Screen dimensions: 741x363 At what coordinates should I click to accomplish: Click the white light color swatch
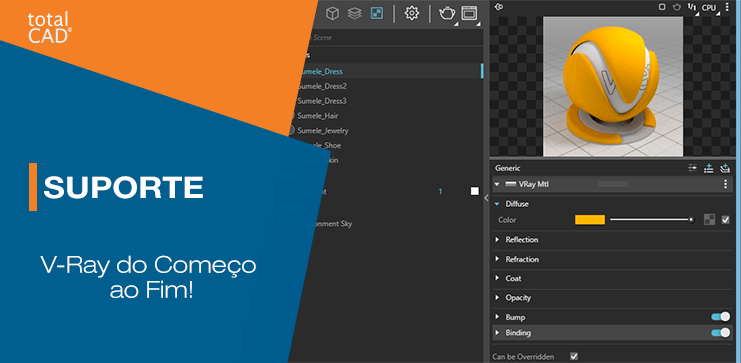coord(475,191)
